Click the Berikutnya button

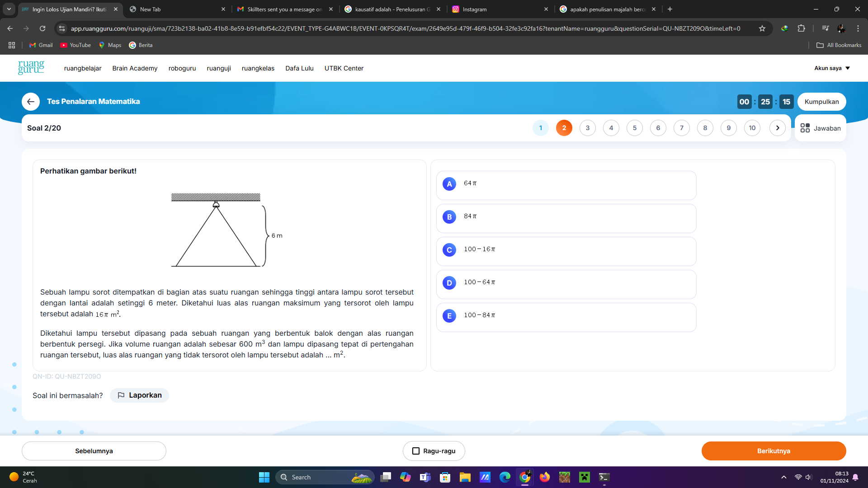pyautogui.click(x=773, y=451)
